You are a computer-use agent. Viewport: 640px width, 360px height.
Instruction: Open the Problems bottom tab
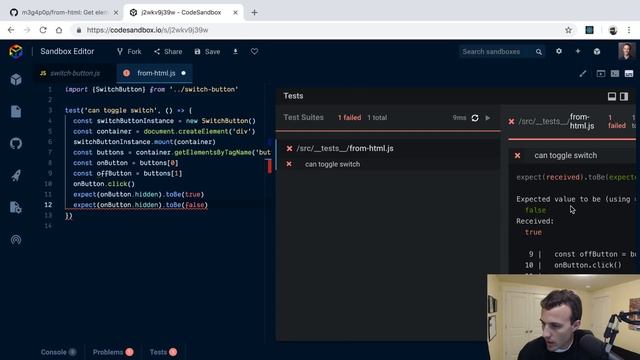click(x=113, y=352)
